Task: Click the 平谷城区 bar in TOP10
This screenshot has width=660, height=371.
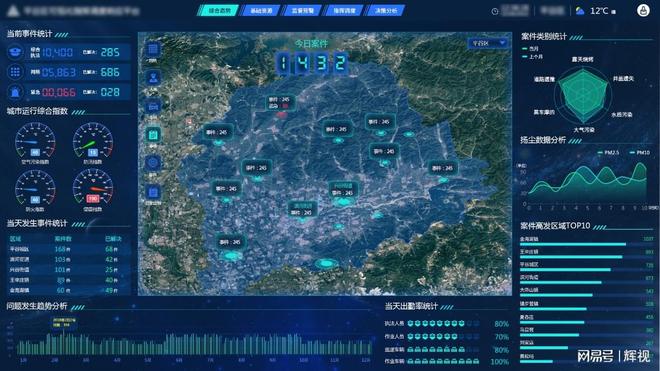Action: [565, 270]
